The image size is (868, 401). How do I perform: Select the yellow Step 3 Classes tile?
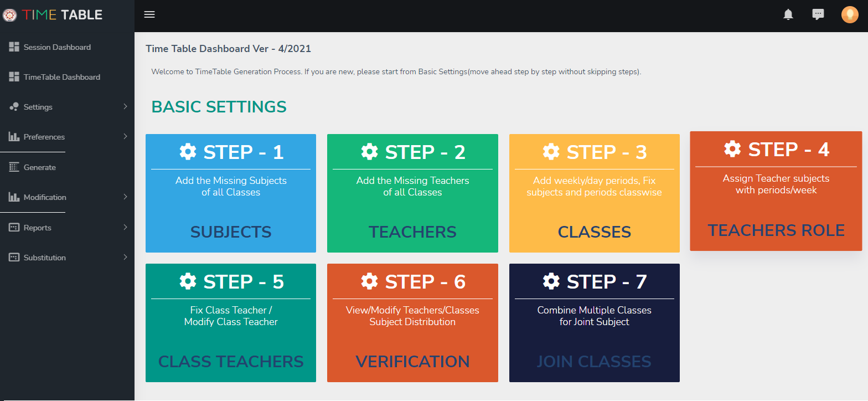coord(595,193)
